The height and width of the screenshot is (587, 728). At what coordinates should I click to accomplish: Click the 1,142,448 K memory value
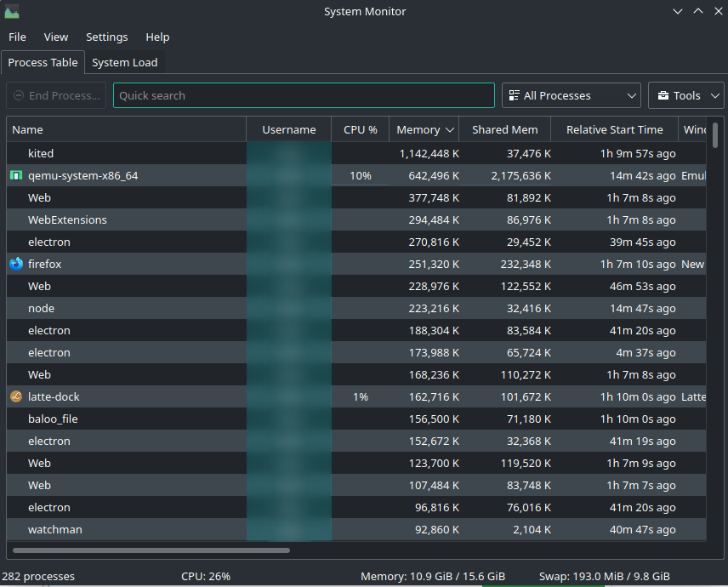[x=429, y=153]
